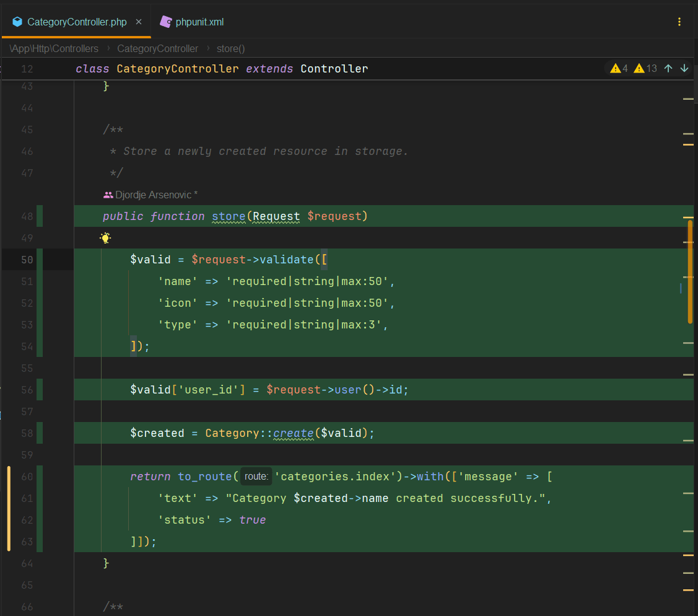Click the previous-problem up arrow icon
698x616 pixels.
pyautogui.click(x=668, y=68)
